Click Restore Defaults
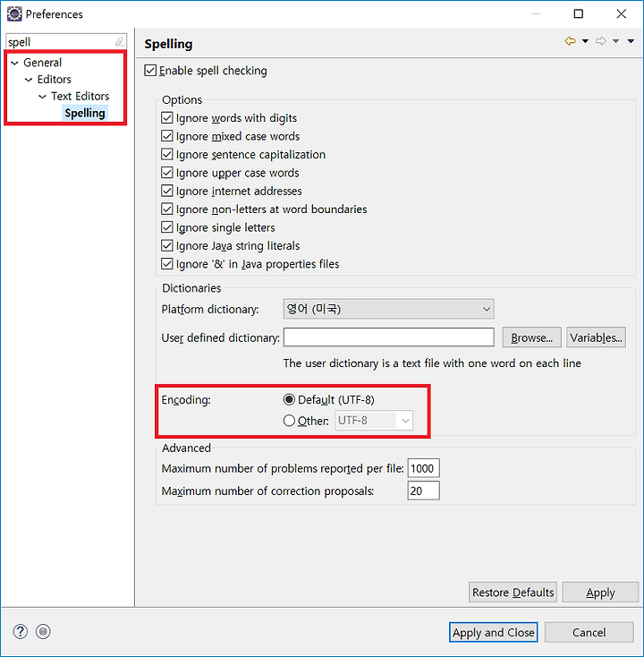Viewport: 644px width, 657px height. (513, 592)
